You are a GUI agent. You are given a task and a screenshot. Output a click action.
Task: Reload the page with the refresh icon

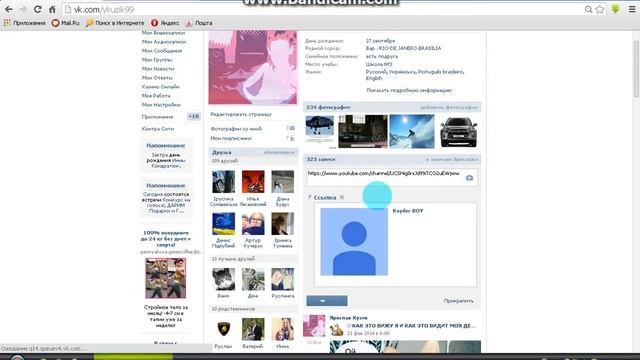(38, 9)
